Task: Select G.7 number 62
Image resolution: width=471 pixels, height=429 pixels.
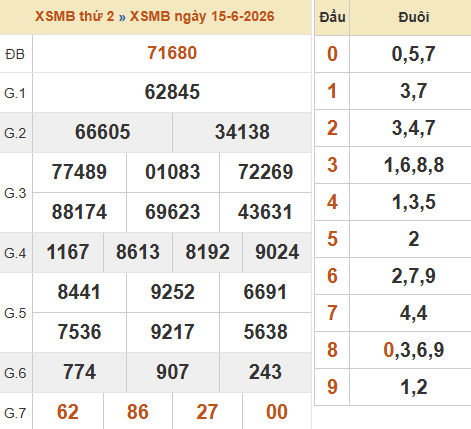Action: [68, 412]
